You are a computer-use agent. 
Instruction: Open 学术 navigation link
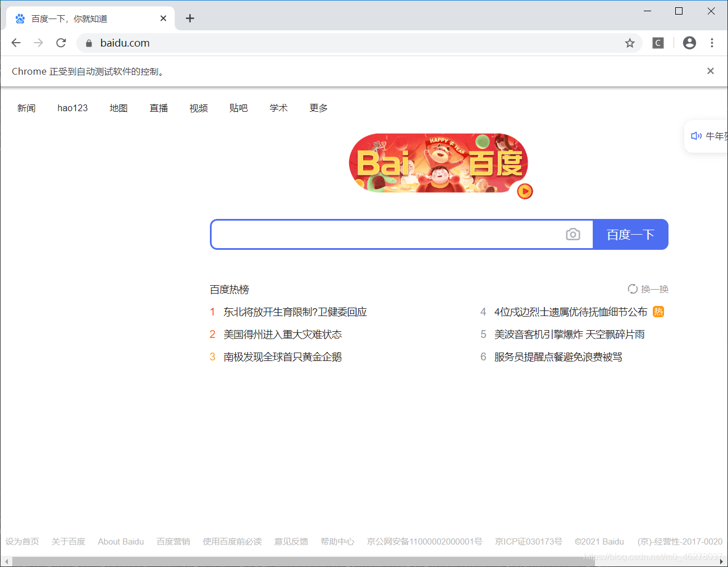click(278, 108)
